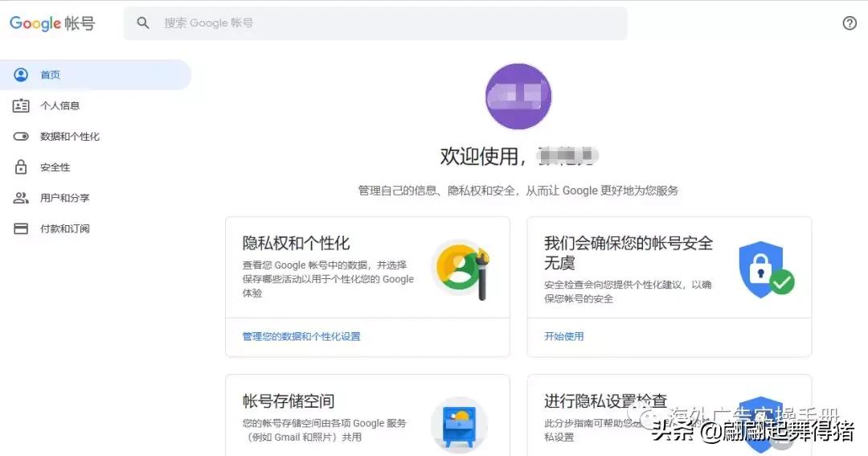This screenshot has height=456, width=868.
Task: Click the purple profile avatar
Action: [x=518, y=97]
